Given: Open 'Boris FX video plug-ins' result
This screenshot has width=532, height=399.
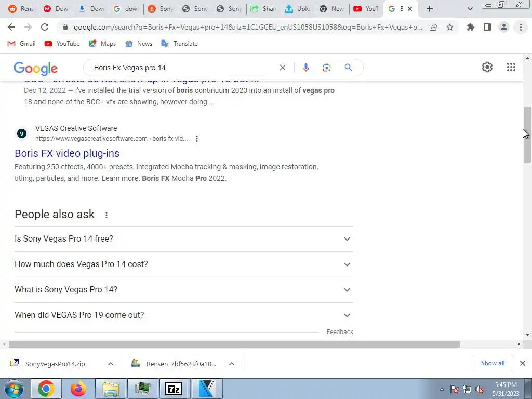Looking at the screenshot, I should pos(67,153).
